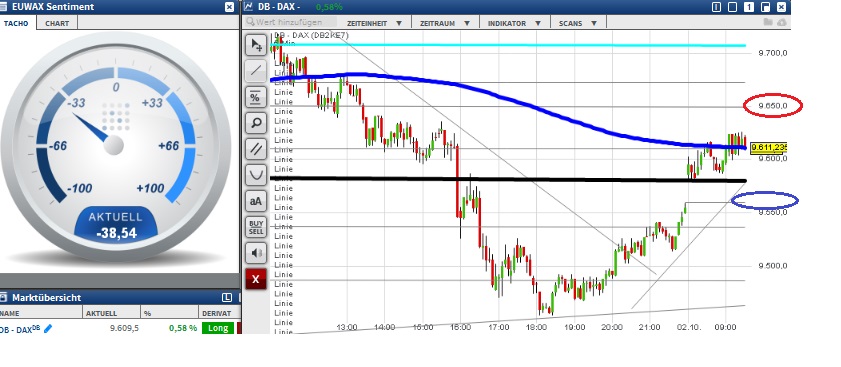841x367 pixels.
Task: Click the split-view icon in chart title bar
Action: pos(717,7)
